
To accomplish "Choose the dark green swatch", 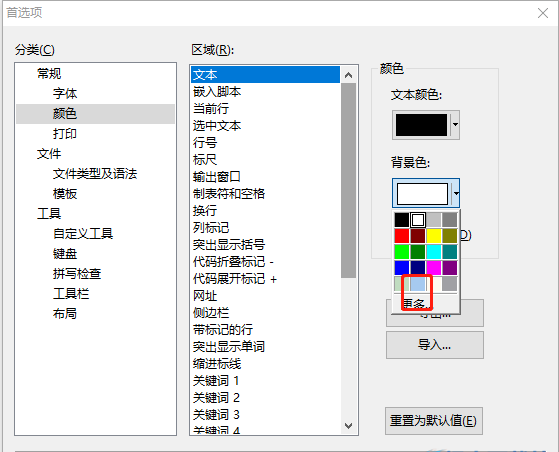I will point(417,252).
